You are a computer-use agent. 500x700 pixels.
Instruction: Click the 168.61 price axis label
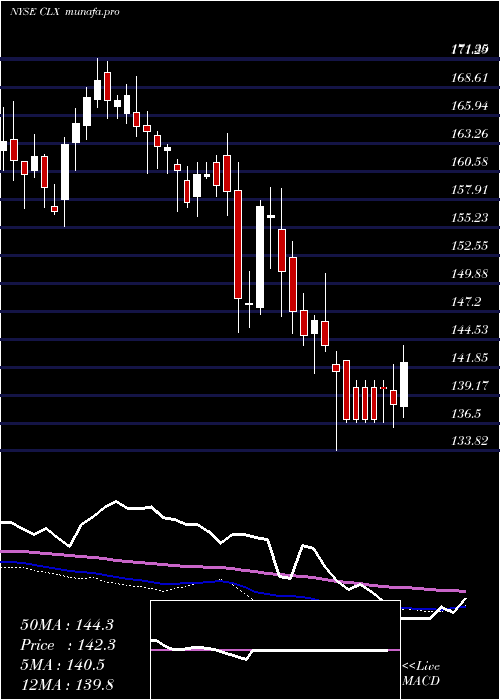coord(470,78)
